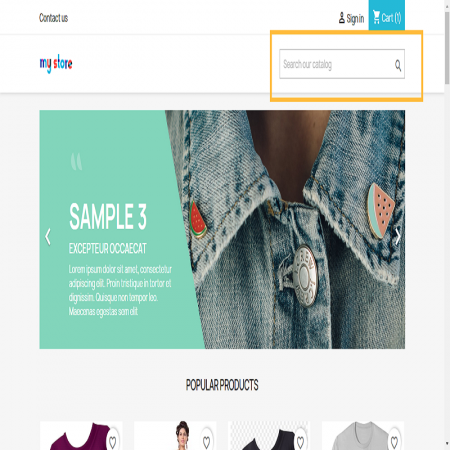
Task: Wishlist heart on gray t-shirt product
Action: [395, 442]
